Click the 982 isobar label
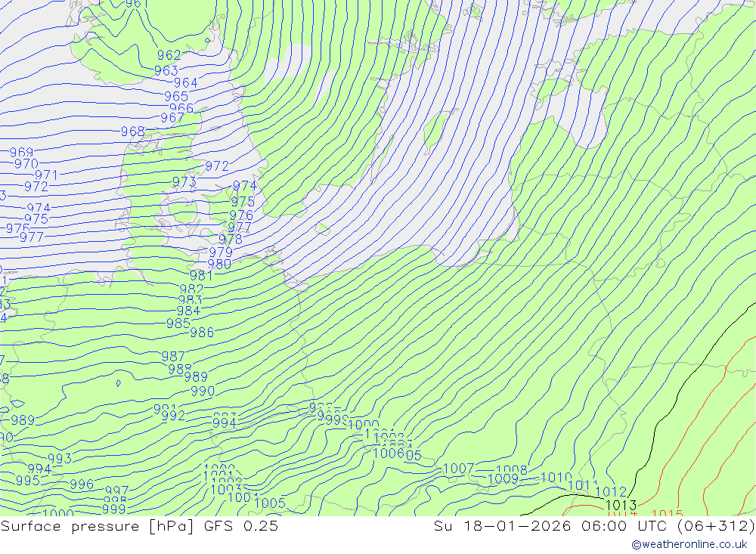Viewport: 756px width, 554px height. pos(191,289)
